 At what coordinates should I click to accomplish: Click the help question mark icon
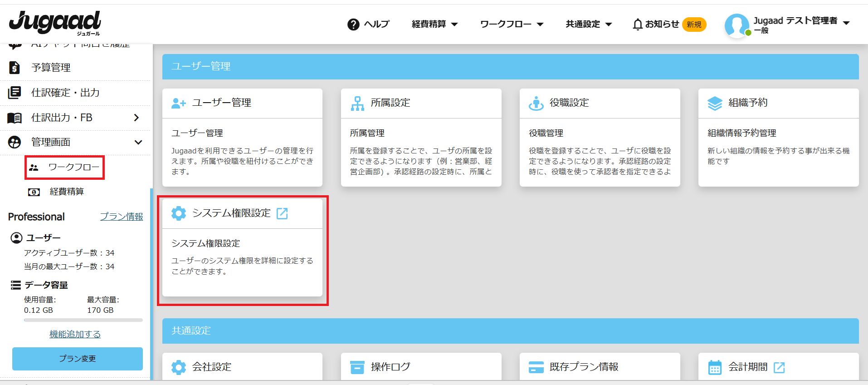[x=353, y=25]
